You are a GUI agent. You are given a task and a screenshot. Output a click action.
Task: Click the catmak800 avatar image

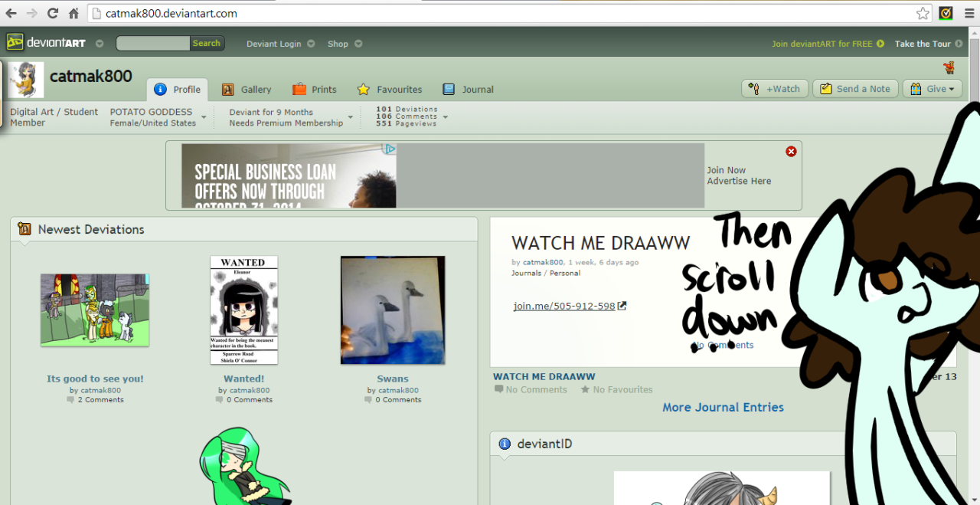[x=26, y=80]
